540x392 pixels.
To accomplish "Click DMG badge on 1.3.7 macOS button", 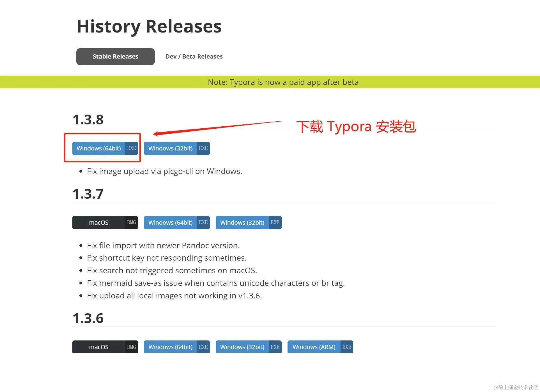I will [x=132, y=222].
